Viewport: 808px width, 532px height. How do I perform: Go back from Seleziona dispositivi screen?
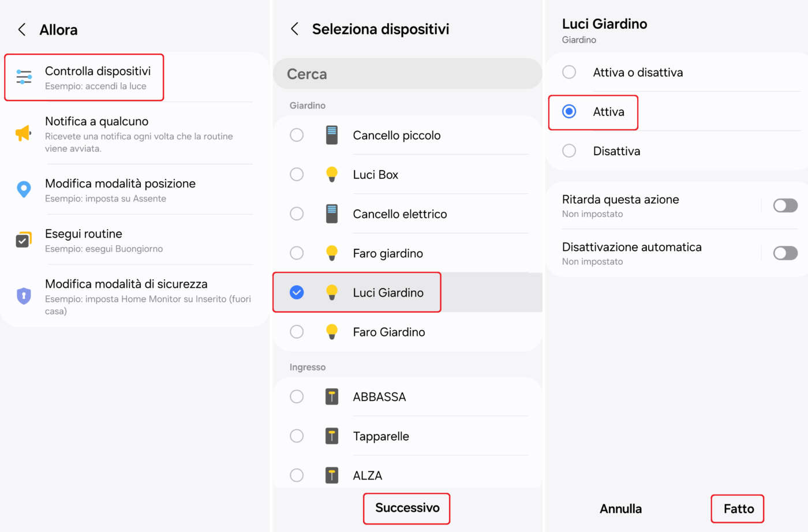[294, 29]
